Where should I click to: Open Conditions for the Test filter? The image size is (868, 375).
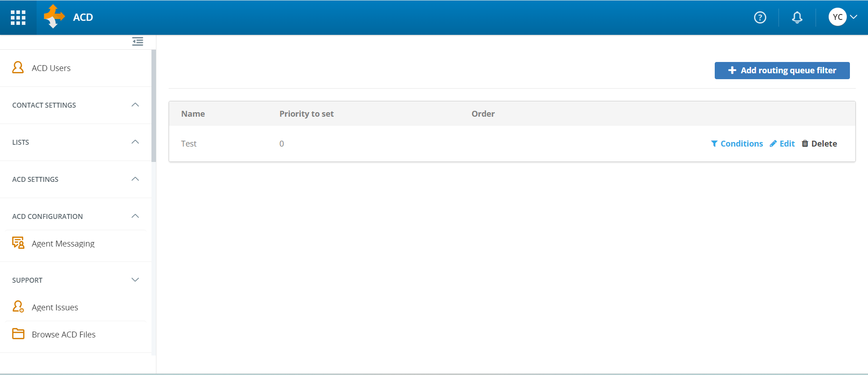pos(737,144)
